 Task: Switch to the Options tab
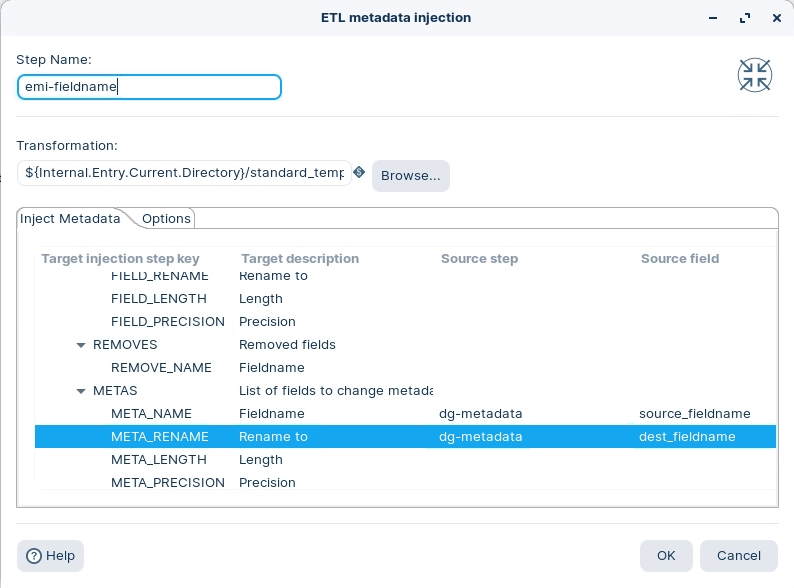[166, 218]
